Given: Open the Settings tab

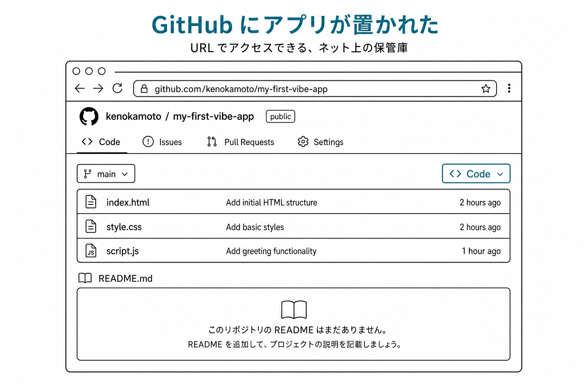Looking at the screenshot, I should tap(321, 142).
